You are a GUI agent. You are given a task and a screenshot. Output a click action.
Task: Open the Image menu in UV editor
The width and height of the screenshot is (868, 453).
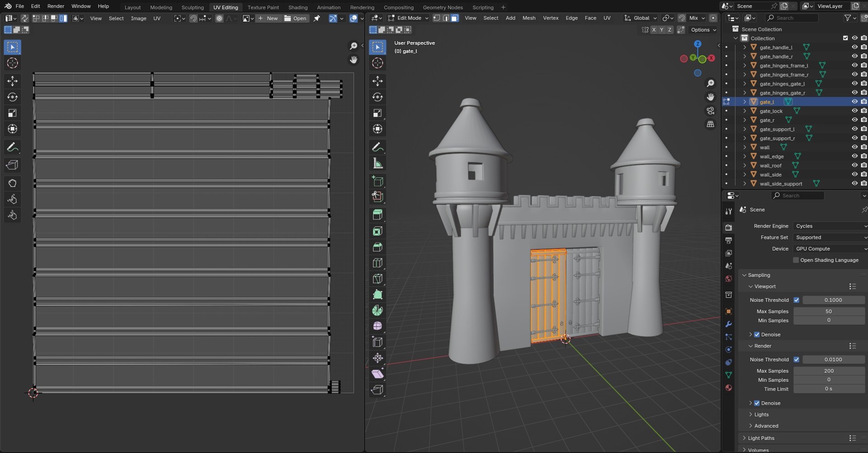[138, 19]
